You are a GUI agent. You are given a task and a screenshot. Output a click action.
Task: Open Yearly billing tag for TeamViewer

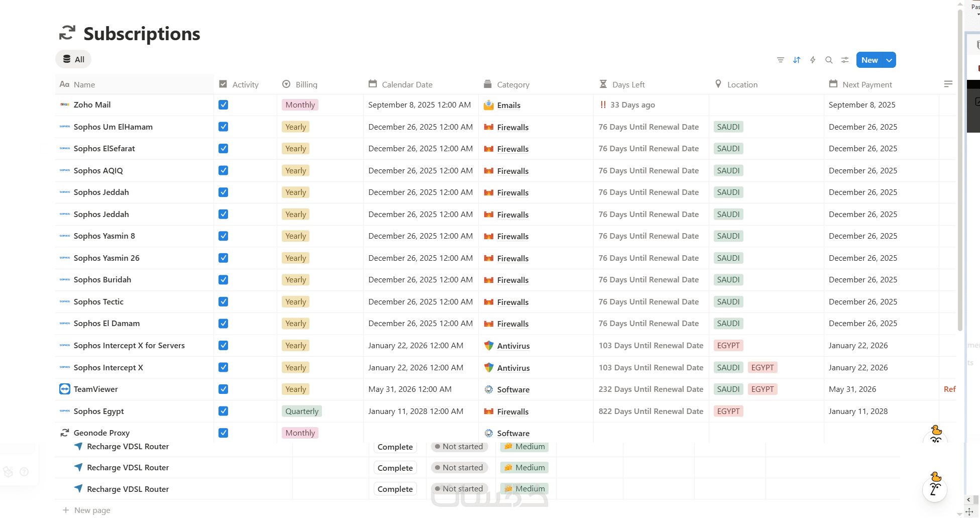pos(295,389)
